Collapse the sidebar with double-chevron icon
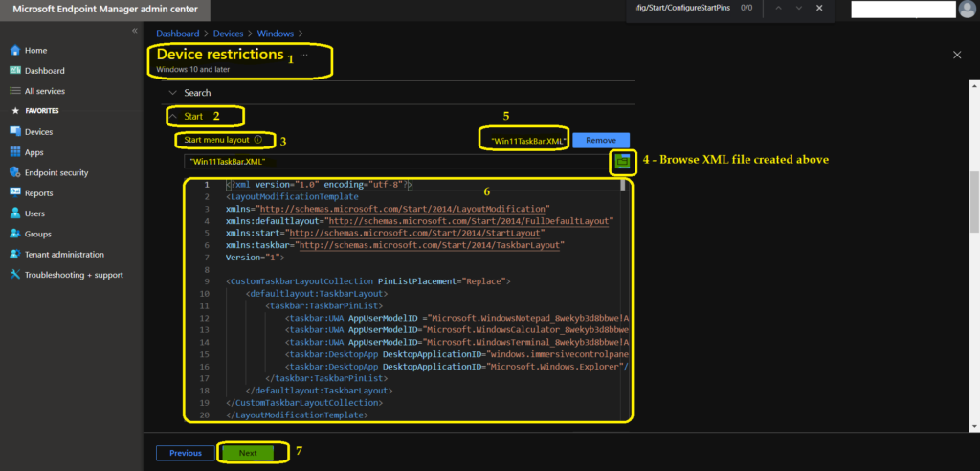Image resolution: width=980 pixels, height=471 pixels. (x=134, y=31)
